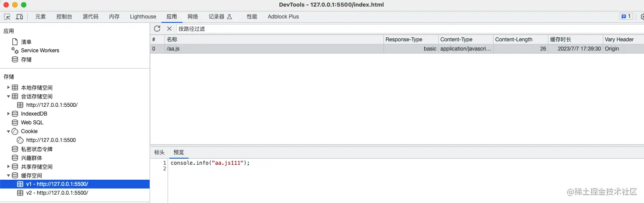
Task: Delete selected cache entry with X icon
Action: coord(169,29)
